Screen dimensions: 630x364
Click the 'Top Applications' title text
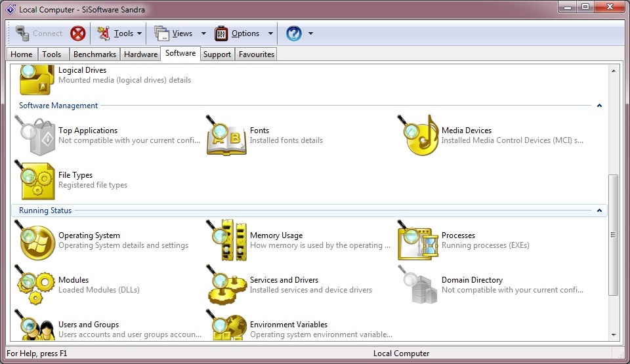(x=88, y=130)
